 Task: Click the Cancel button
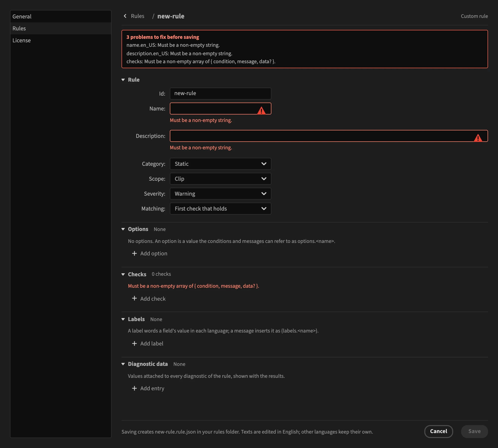(x=438, y=431)
